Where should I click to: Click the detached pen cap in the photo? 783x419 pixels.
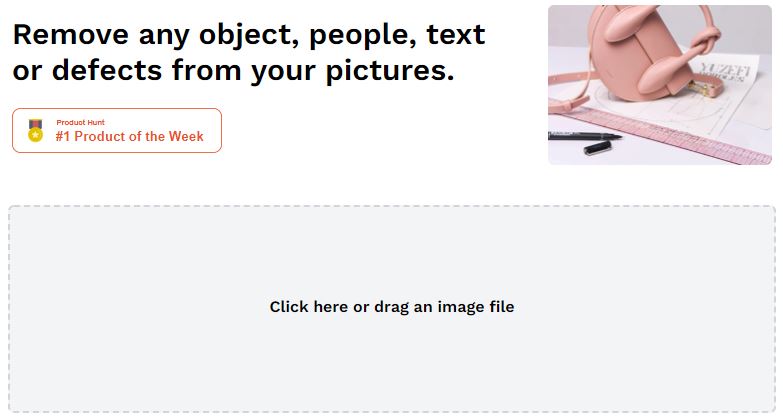tap(597, 148)
